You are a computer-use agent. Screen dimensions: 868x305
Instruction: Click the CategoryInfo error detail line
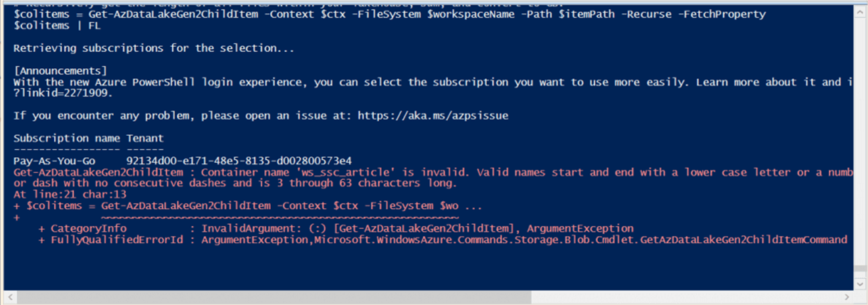[x=334, y=229]
